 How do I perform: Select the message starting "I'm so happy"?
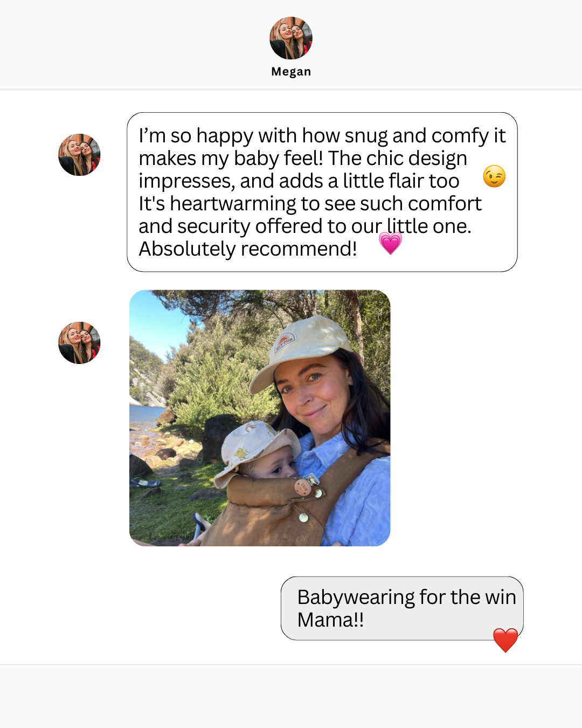pyautogui.click(x=322, y=192)
